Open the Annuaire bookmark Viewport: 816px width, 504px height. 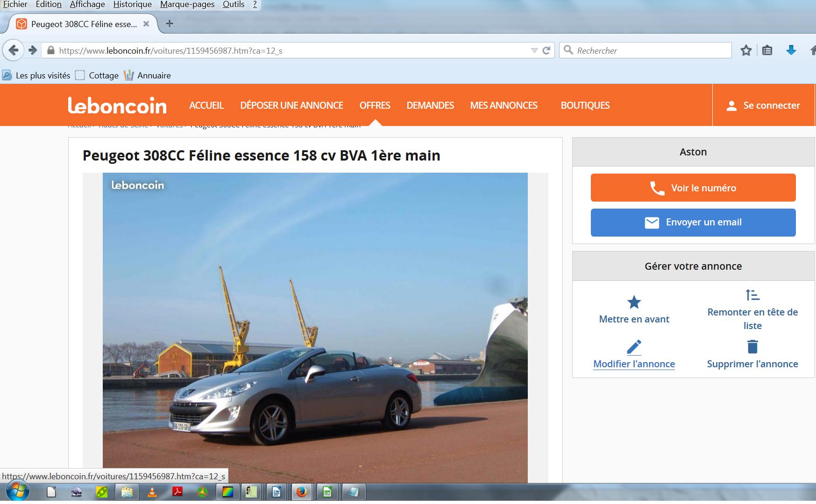[x=147, y=75]
